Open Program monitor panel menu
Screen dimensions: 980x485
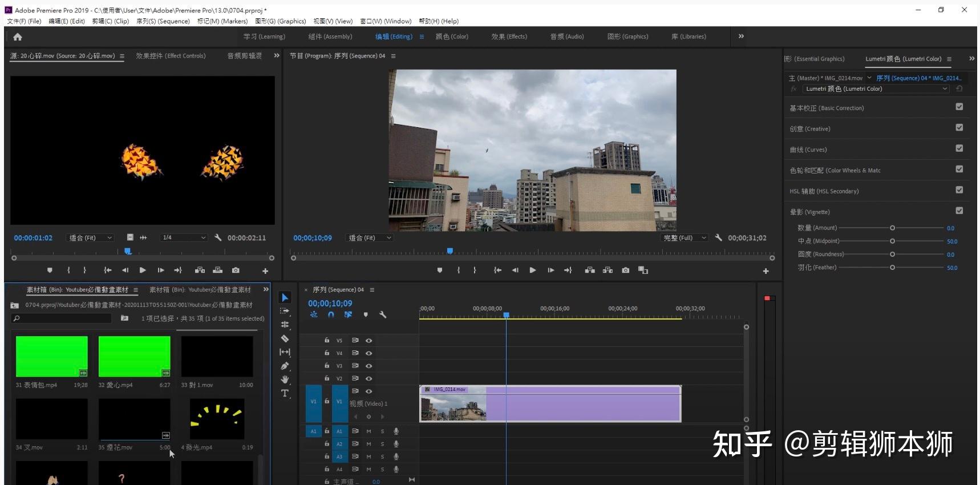pos(393,56)
